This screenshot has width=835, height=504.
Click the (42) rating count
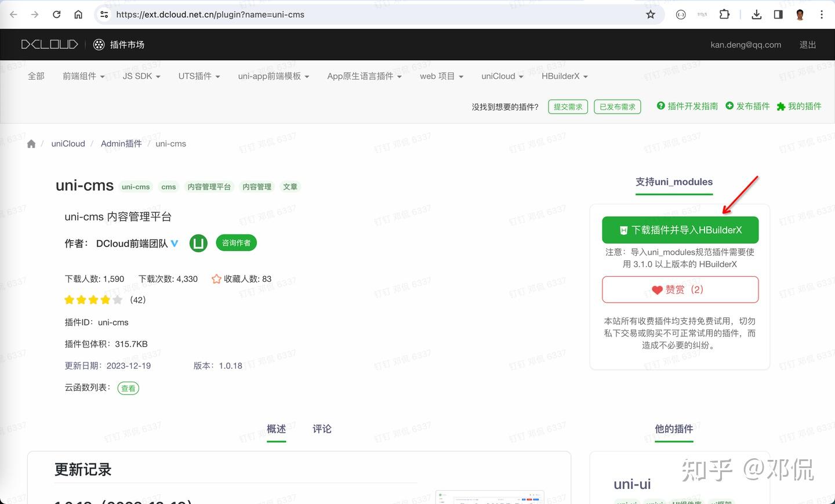pos(138,300)
